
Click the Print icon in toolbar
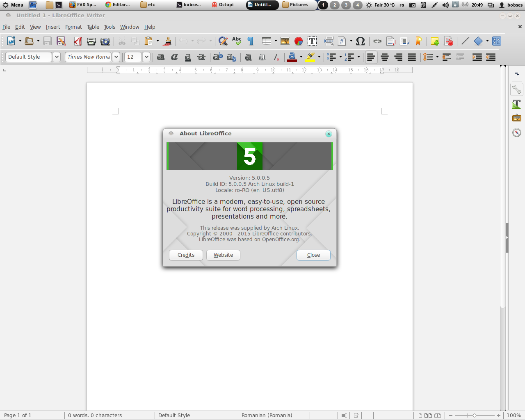[x=91, y=41]
